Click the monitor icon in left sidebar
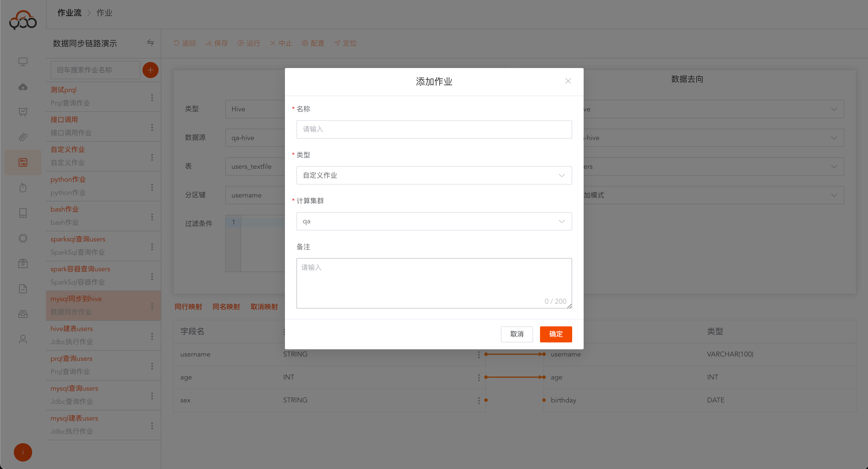Image resolution: width=868 pixels, height=469 pixels. [x=23, y=62]
